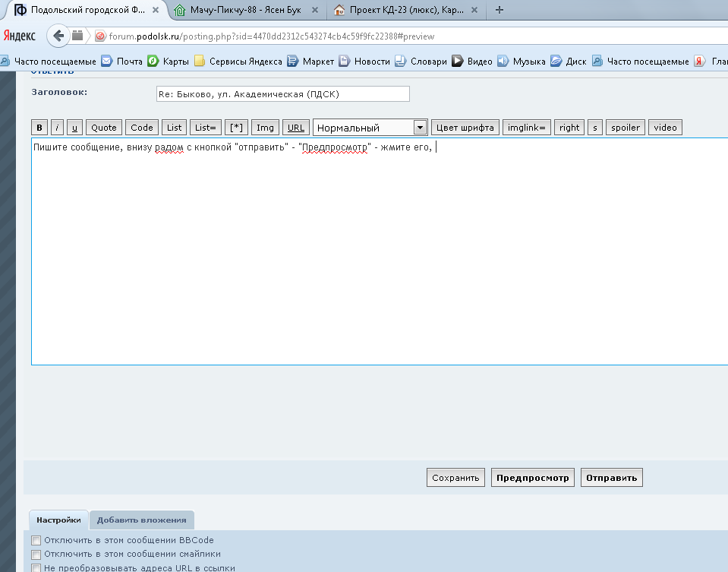The width and height of the screenshot is (728, 572).
Task: Open the Почта bookmark
Action: point(121,62)
